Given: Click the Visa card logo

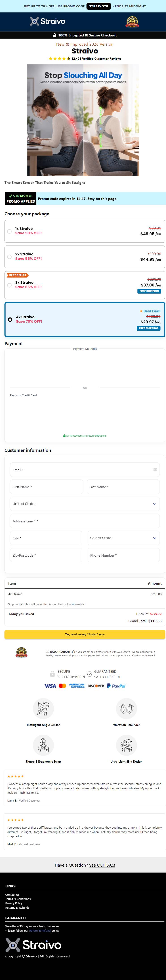Looking at the screenshot, I should [x=50, y=686].
